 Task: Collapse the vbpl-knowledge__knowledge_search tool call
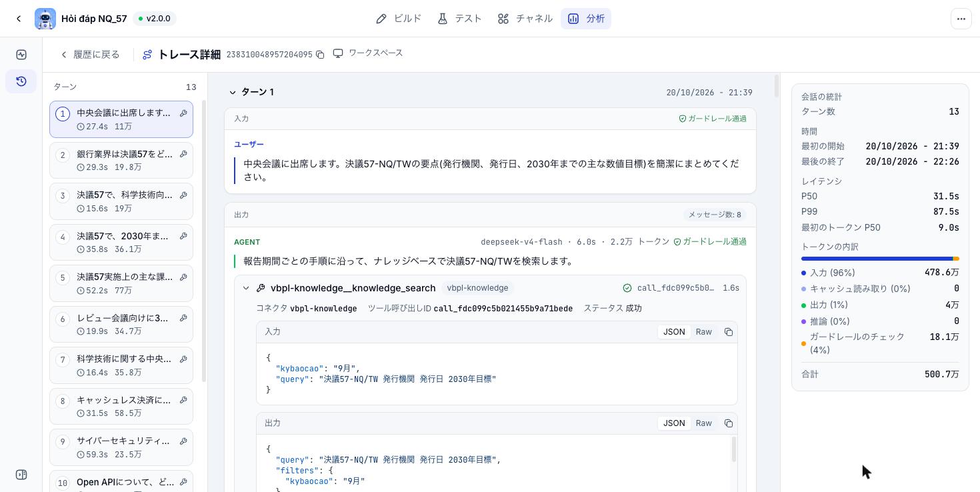pos(246,288)
